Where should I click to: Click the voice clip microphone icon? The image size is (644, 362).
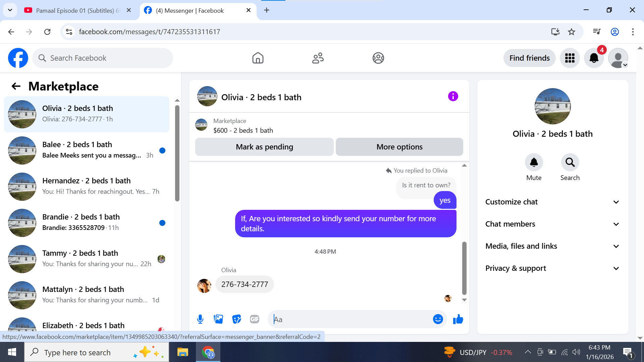(200, 319)
